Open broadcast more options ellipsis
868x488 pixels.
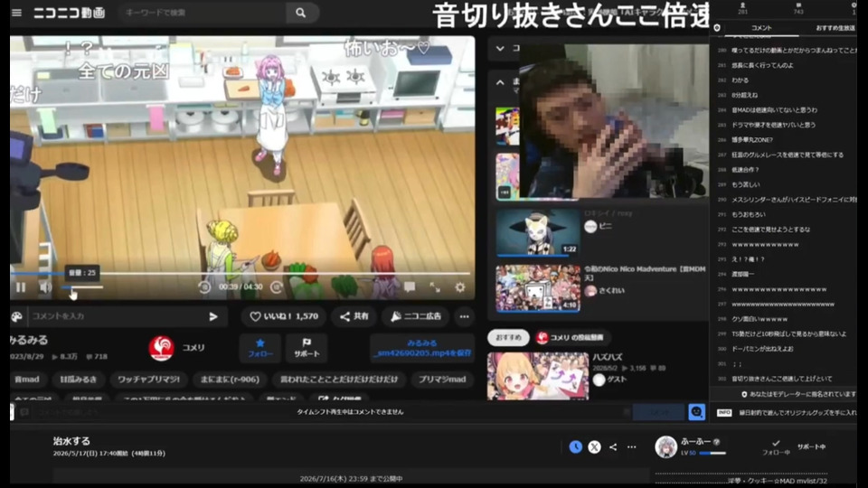[632, 447]
